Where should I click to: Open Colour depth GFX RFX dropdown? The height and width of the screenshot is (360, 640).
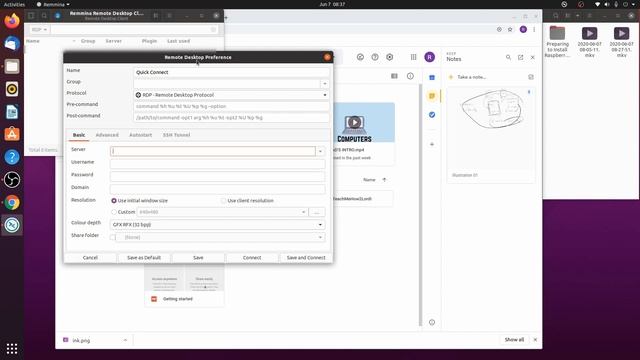click(217, 225)
